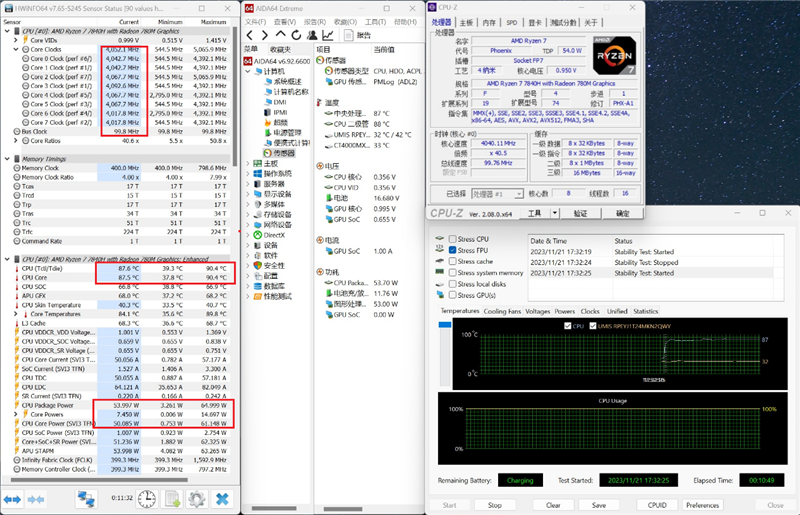The image size is (800, 515).
Task: Enable Stress system memory checkbox
Action: [x=453, y=273]
